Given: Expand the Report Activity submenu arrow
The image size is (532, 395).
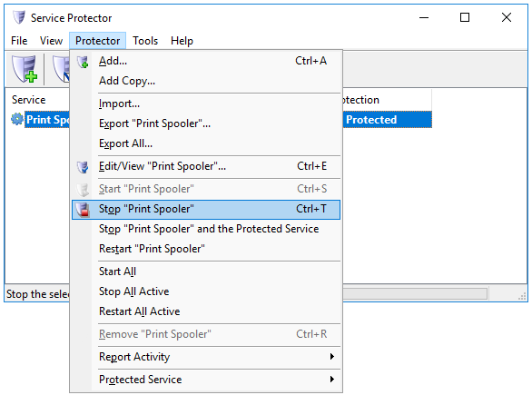Looking at the screenshot, I should (332, 356).
